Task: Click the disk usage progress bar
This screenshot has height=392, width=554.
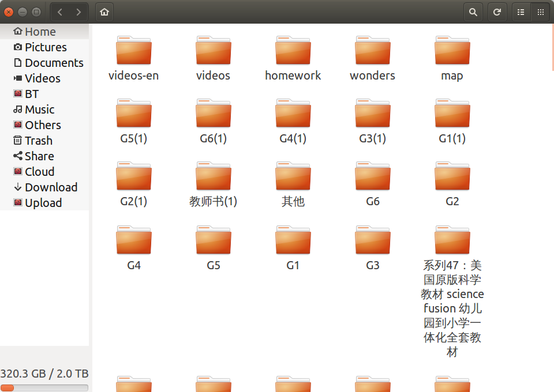Action: (x=44, y=387)
